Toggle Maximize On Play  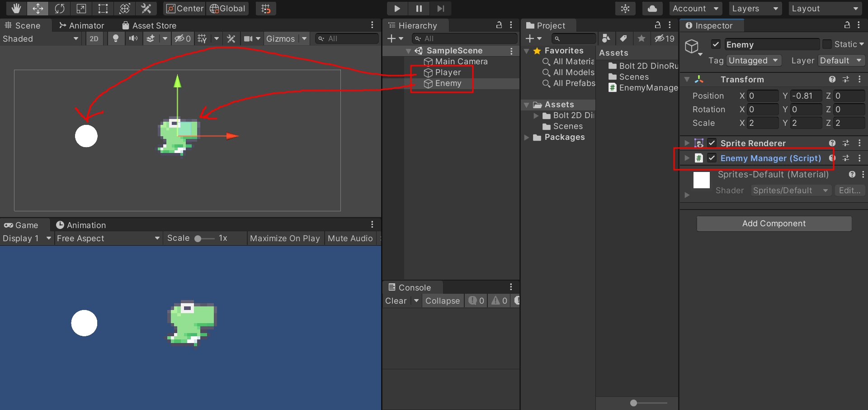[285, 238]
